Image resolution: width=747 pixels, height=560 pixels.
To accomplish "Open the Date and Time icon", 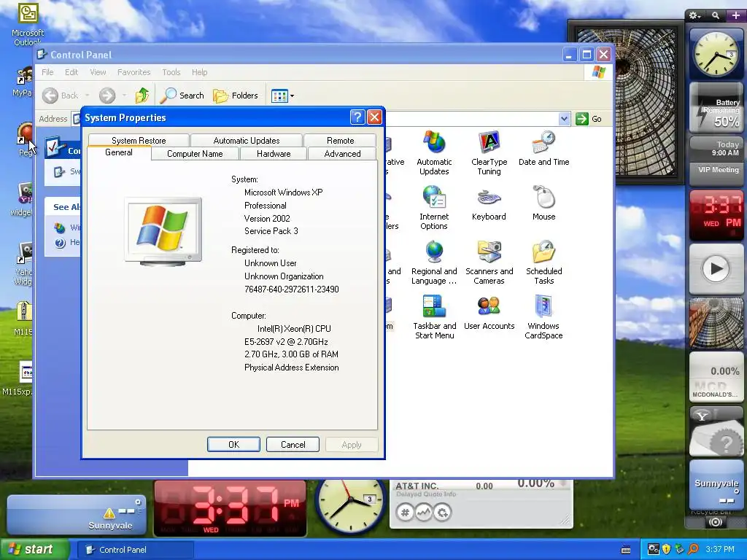I will [543, 149].
